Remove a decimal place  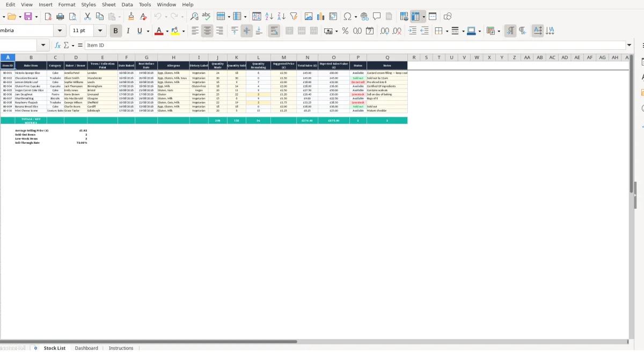(397, 31)
